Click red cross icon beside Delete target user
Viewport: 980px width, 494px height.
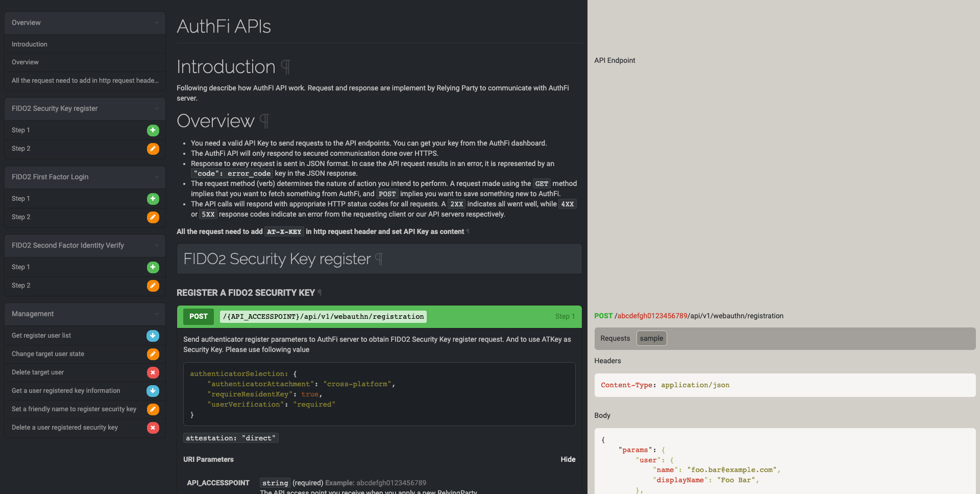point(153,372)
